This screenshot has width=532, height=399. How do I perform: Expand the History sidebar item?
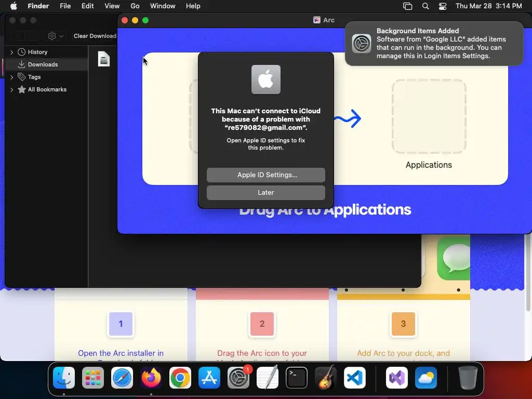(x=11, y=52)
